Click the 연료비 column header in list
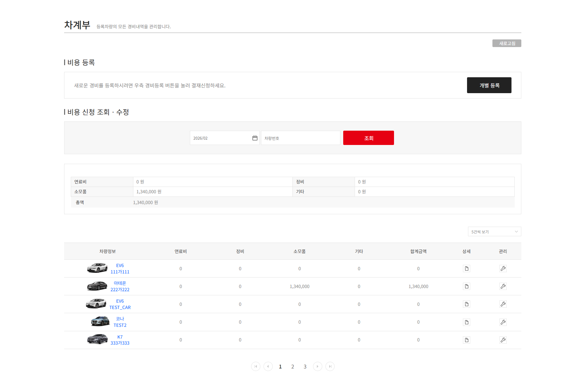The image size is (588, 378). click(x=181, y=251)
